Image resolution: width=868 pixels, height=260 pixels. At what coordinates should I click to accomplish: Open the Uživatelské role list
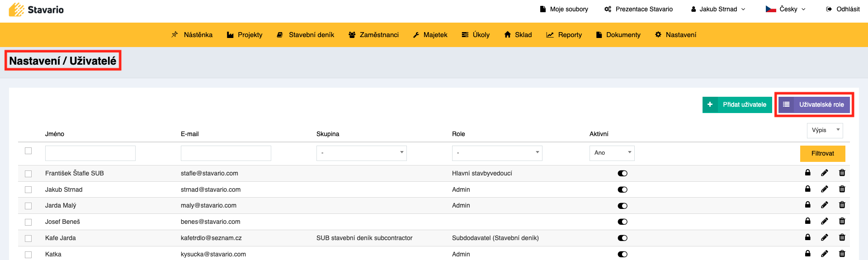[814, 104]
